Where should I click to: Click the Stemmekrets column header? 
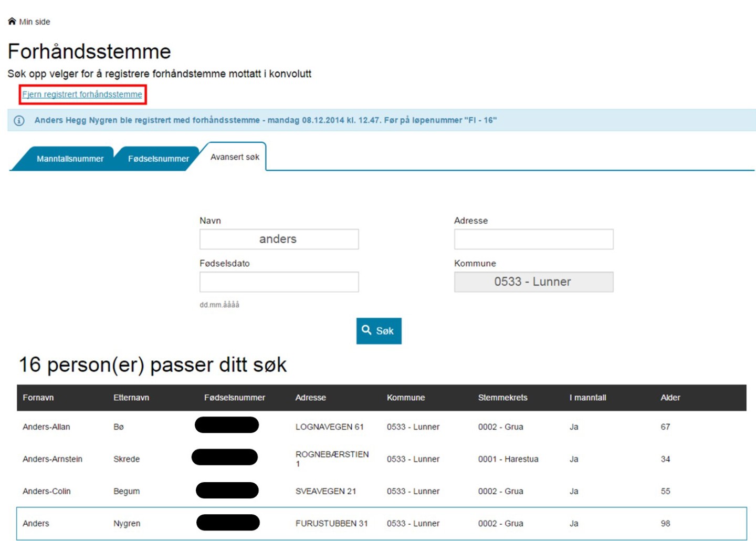coord(502,398)
